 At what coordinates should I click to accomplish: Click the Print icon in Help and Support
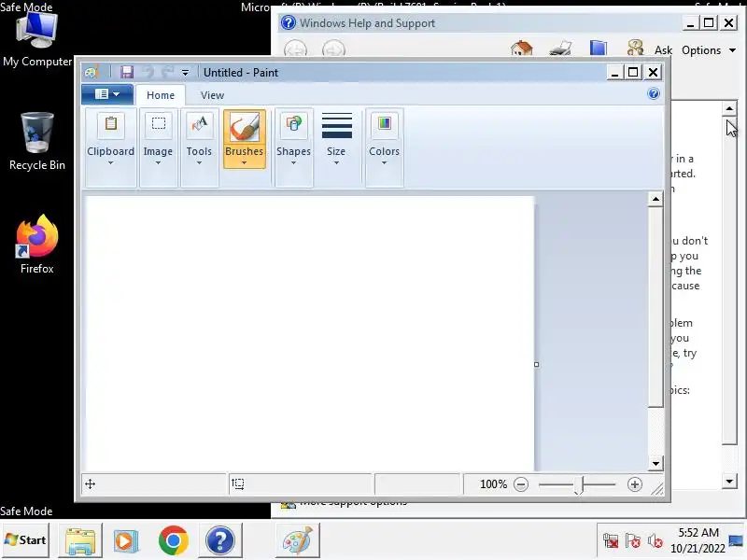coord(560,49)
